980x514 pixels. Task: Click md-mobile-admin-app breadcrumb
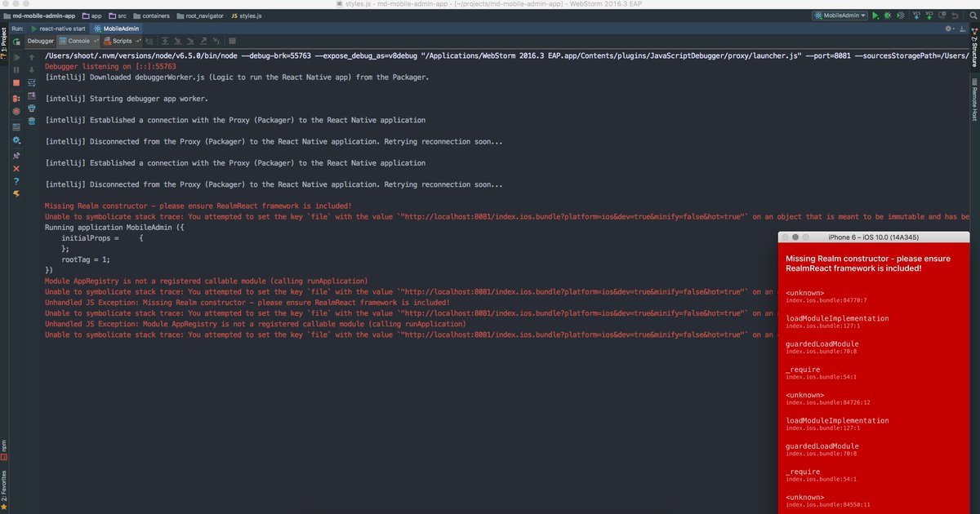pos(40,16)
